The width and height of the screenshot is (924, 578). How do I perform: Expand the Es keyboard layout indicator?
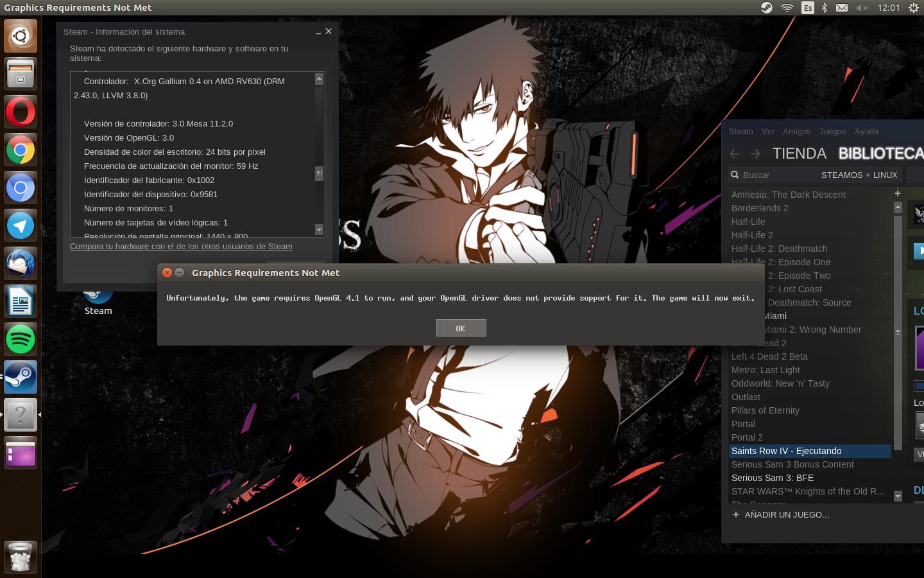point(808,8)
